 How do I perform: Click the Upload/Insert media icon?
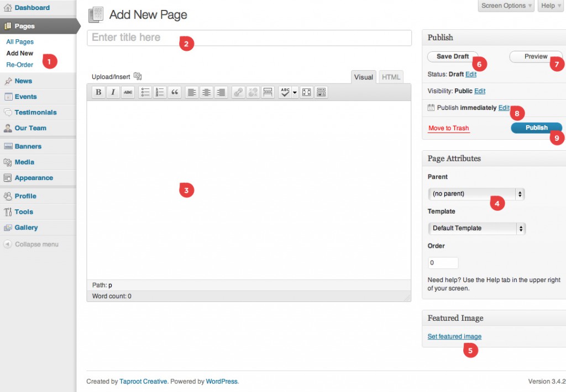[138, 77]
